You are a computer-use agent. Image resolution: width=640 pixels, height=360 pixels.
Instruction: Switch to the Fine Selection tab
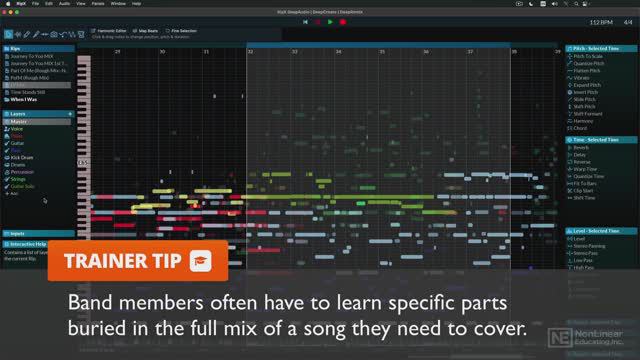click(181, 31)
